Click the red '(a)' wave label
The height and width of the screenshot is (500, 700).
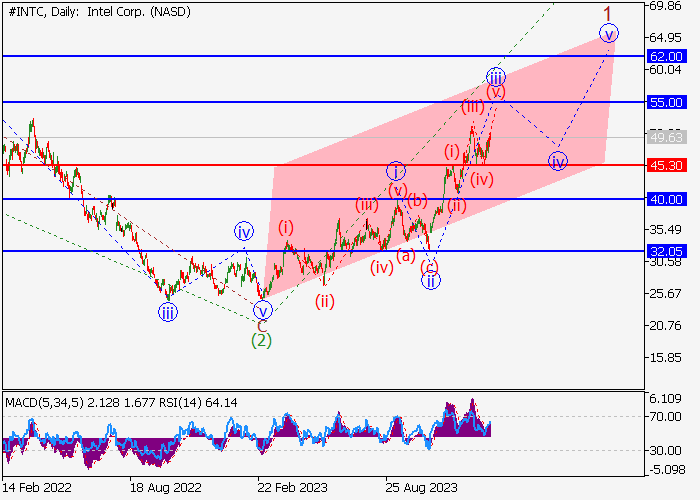click(406, 255)
